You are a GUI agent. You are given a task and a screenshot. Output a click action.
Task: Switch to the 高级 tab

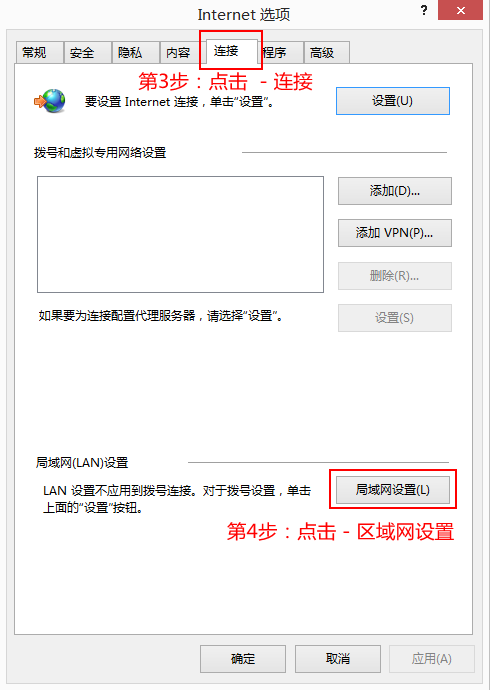(x=327, y=53)
